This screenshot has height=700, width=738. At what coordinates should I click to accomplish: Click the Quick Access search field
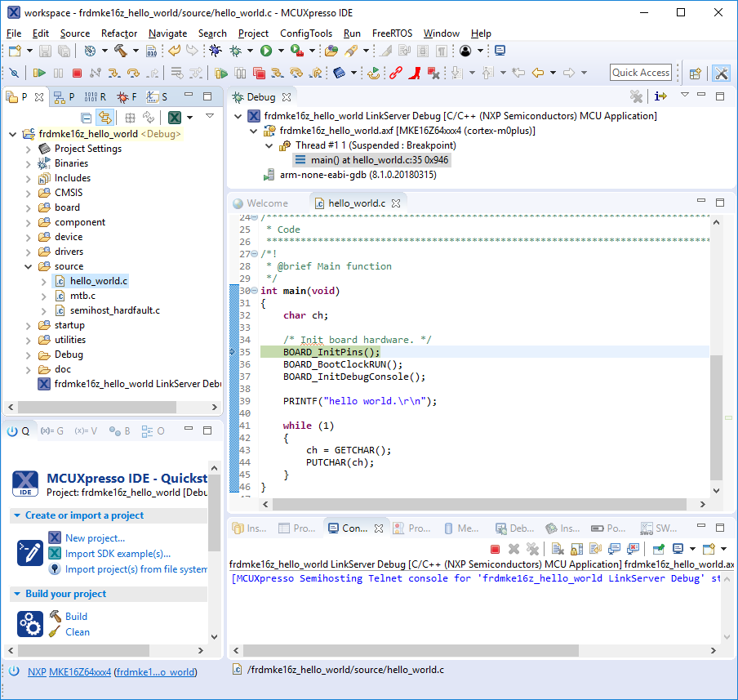pos(641,73)
